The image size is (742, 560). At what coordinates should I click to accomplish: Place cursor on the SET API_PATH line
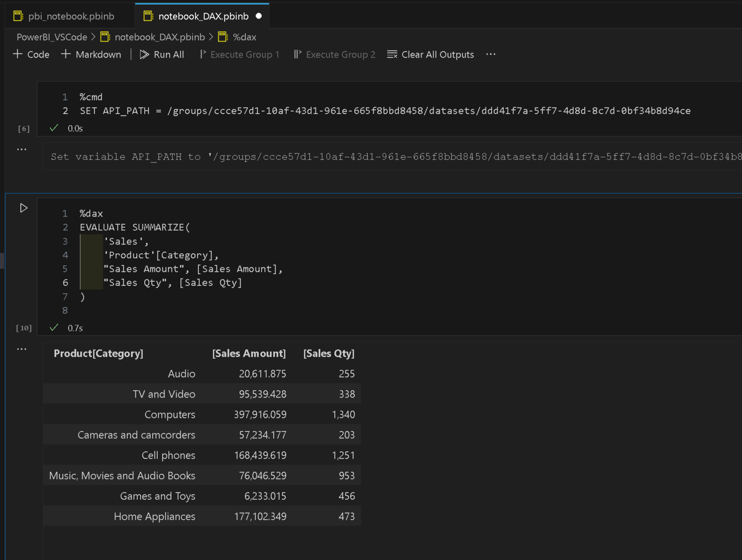coord(385,111)
